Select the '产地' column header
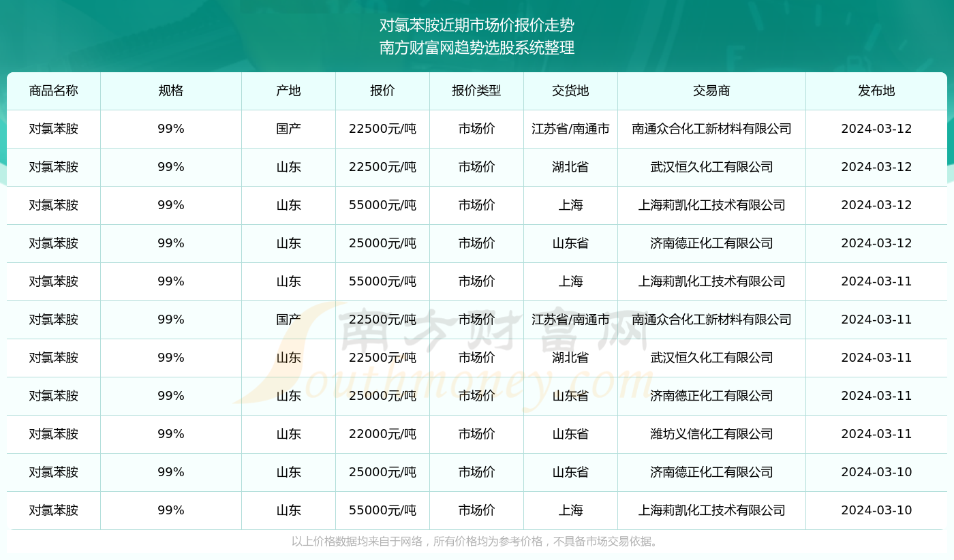Screen dimensions: 954x560 (x=289, y=91)
